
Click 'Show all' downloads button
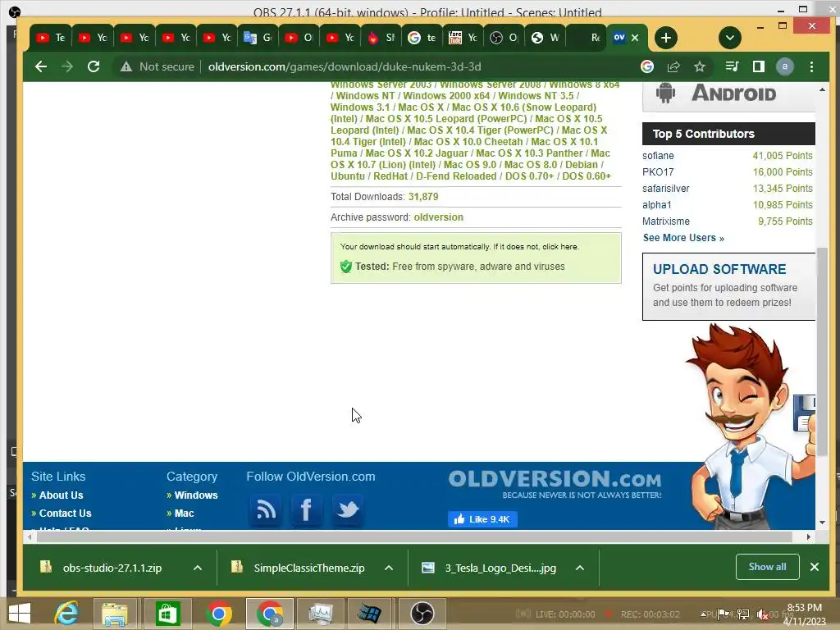[767, 567]
